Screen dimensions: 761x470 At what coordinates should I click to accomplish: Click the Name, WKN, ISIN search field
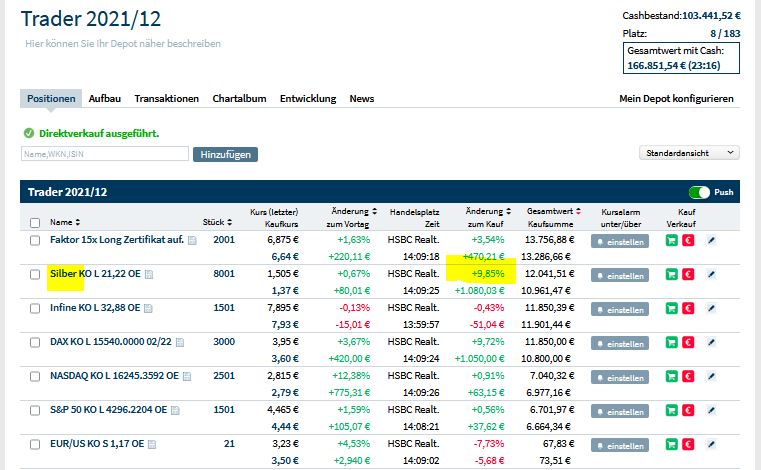(105, 154)
